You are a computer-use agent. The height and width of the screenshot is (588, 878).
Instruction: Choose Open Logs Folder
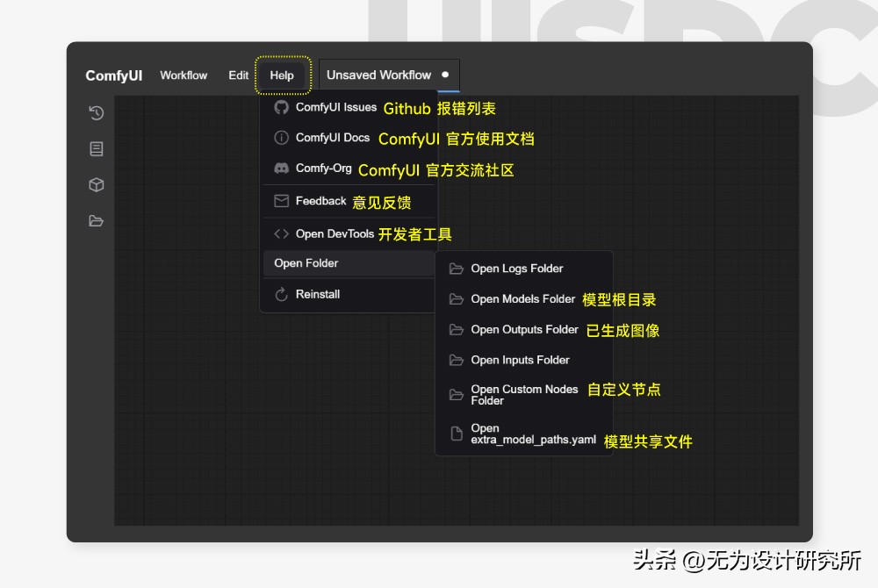(524, 269)
